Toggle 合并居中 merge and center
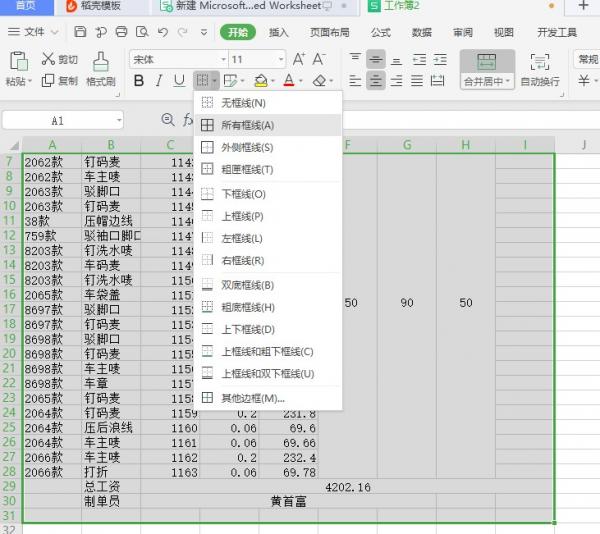Viewport: 600px width, 534px height. pos(487,70)
